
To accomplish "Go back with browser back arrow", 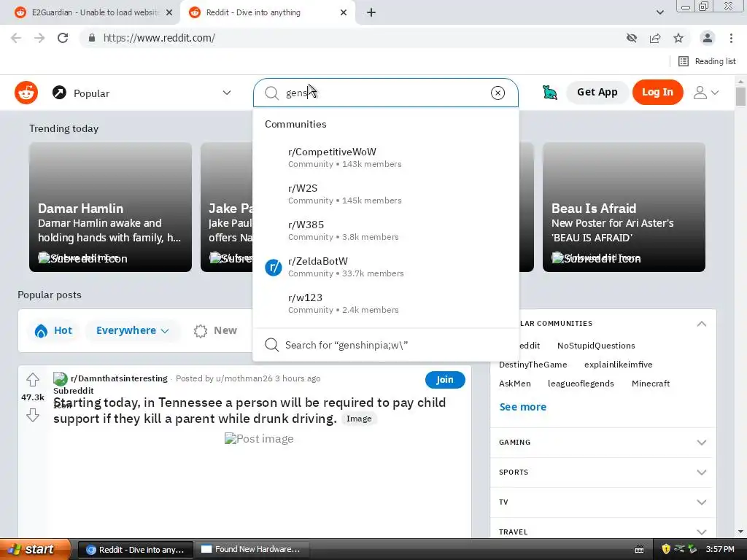I will click(16, 38).
